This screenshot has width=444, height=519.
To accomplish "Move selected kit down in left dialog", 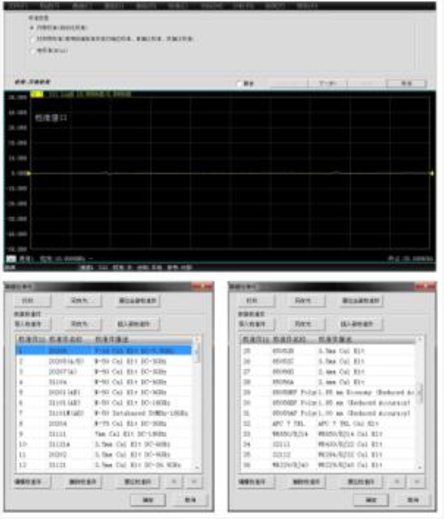I will click(x=194, y=482).
